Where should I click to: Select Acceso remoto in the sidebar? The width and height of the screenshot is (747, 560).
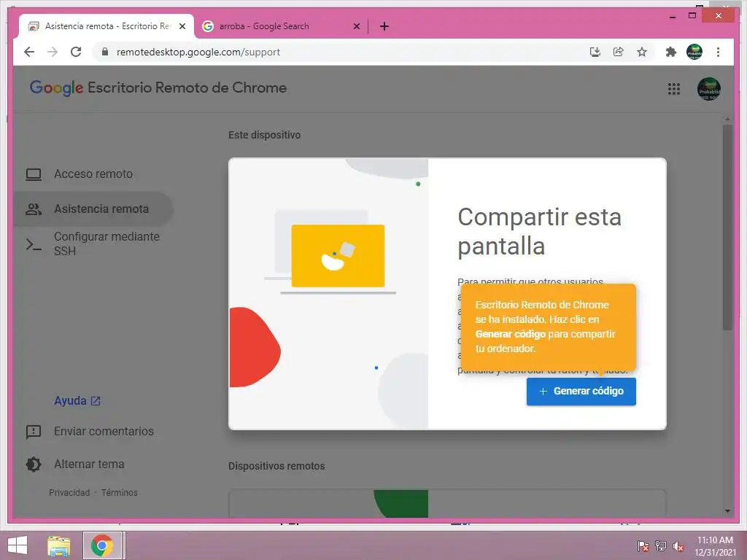coord(93,174)
